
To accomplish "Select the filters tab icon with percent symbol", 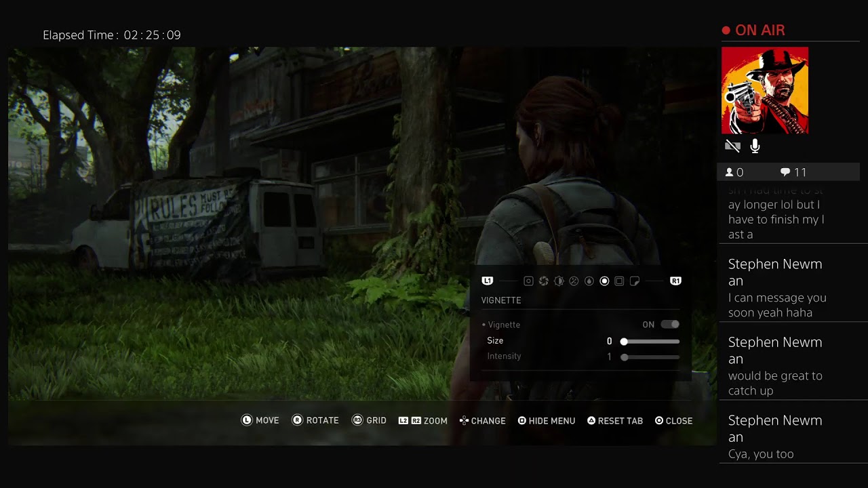I will (574, 281).
